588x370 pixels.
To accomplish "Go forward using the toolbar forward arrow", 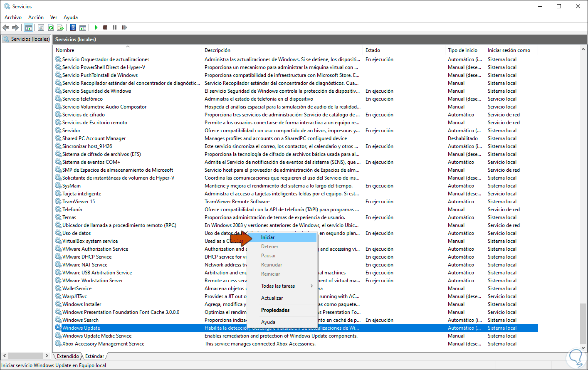I will pyautogui.click(x=15, y=27).
